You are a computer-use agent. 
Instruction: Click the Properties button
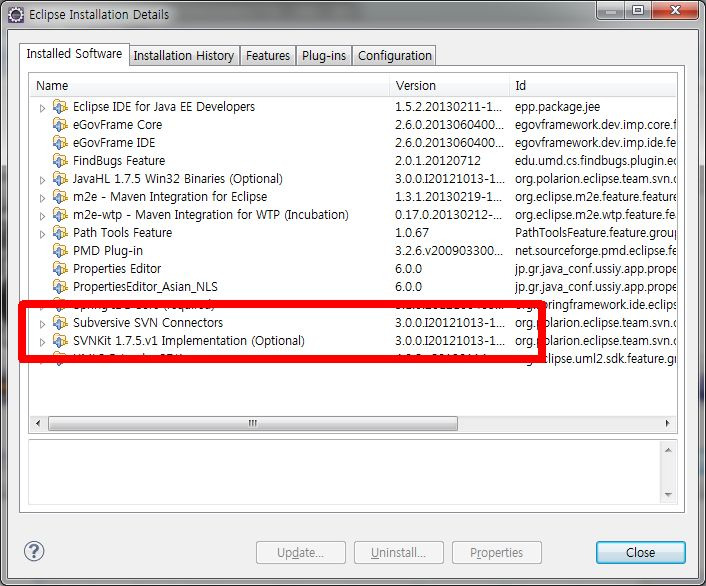497,553
